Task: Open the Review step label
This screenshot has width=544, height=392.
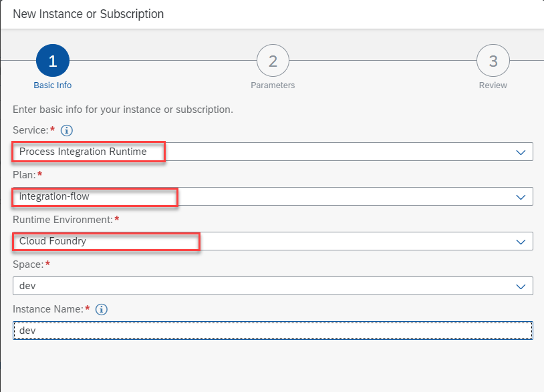Action: (493, 85)
